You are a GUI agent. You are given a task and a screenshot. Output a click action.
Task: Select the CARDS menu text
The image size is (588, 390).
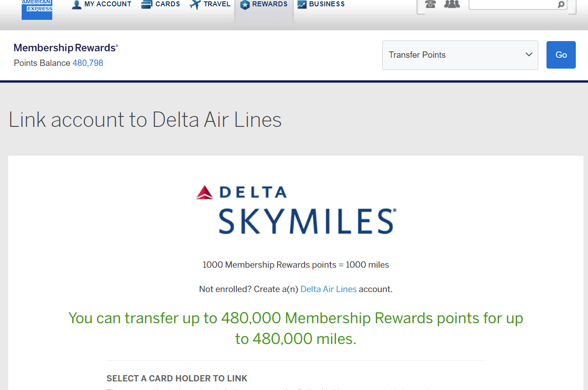[168, 4]
